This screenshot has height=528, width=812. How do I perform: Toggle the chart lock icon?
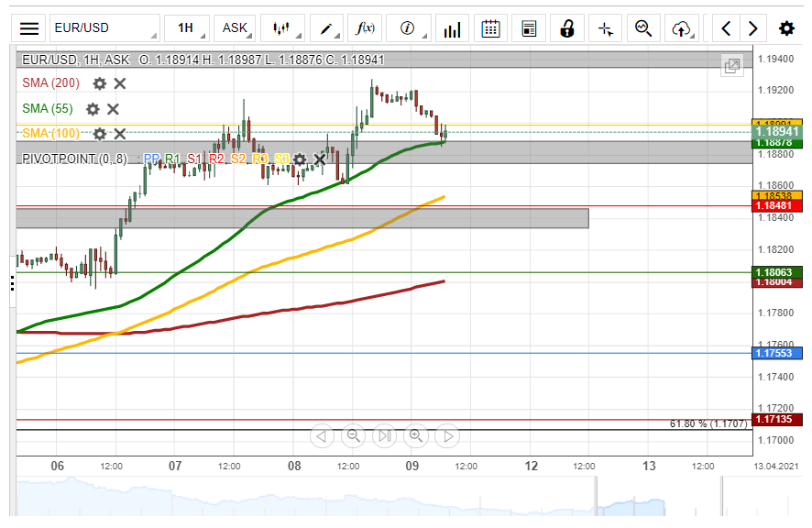(567, 28)
